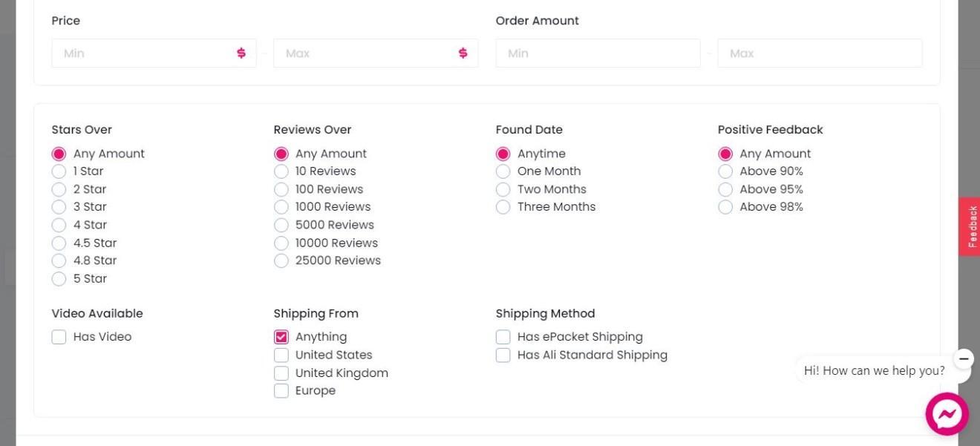Focus the Order Amount Min field
980x446 pixels.
(x=598, y=53)
